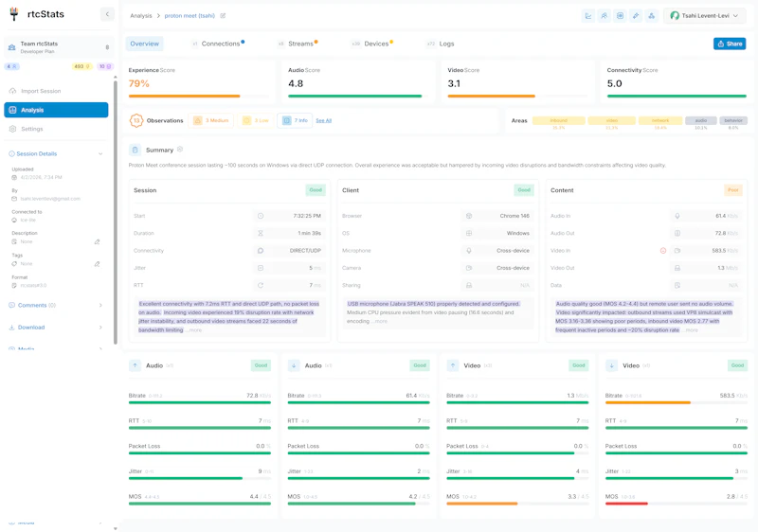Open Settings in the sidebar
Image resolution: width=758 pixels, height=532 pixels.
click(56, 129)
